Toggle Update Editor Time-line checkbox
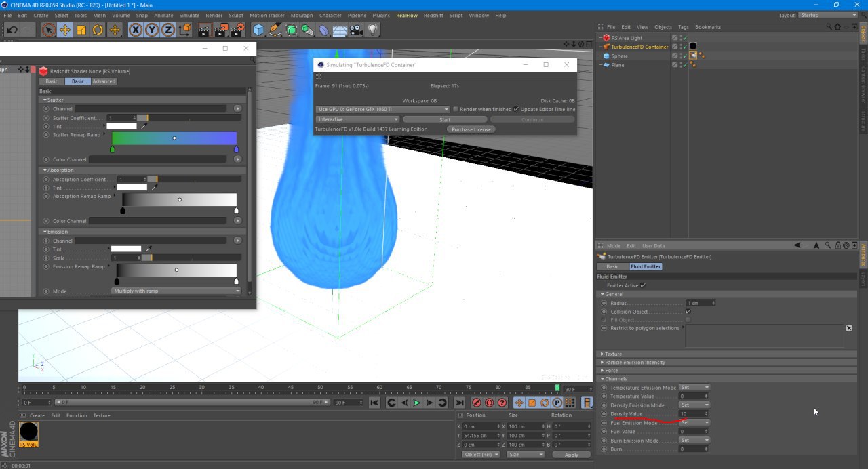This screenshot has width=868, height=469. [516, 109]
